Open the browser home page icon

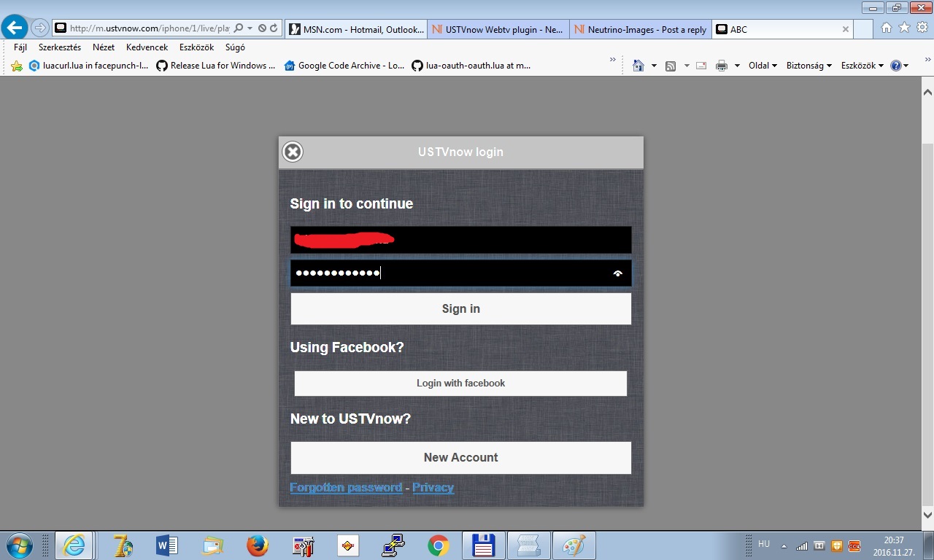(x=886, y=28)
